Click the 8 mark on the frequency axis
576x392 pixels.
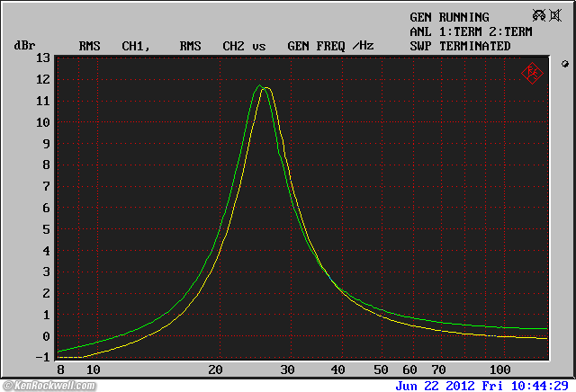pyautogui.click(x=60, y=370)
